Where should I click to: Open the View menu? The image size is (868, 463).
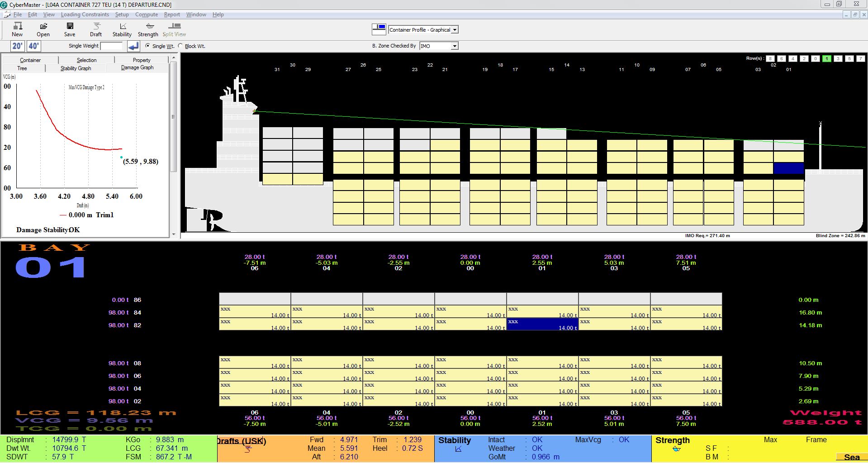[x=49, y=14]
